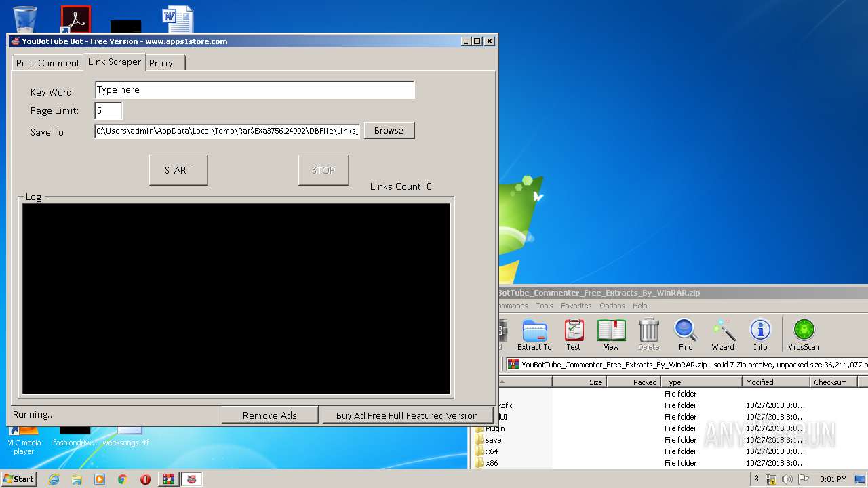Click Extract To icon in WinRAR toolbar

coord(534,335)
